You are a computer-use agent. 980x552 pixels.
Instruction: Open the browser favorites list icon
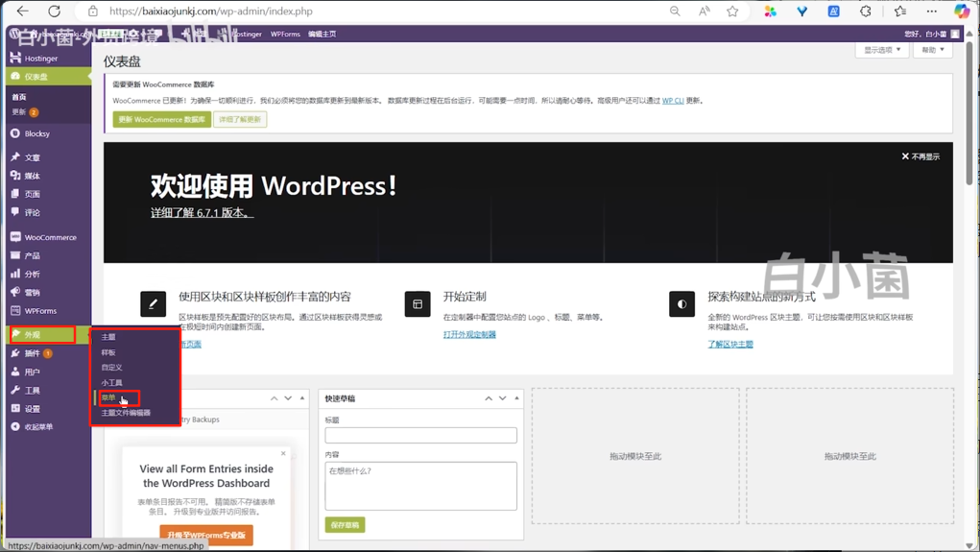click(x=900, y=12)
